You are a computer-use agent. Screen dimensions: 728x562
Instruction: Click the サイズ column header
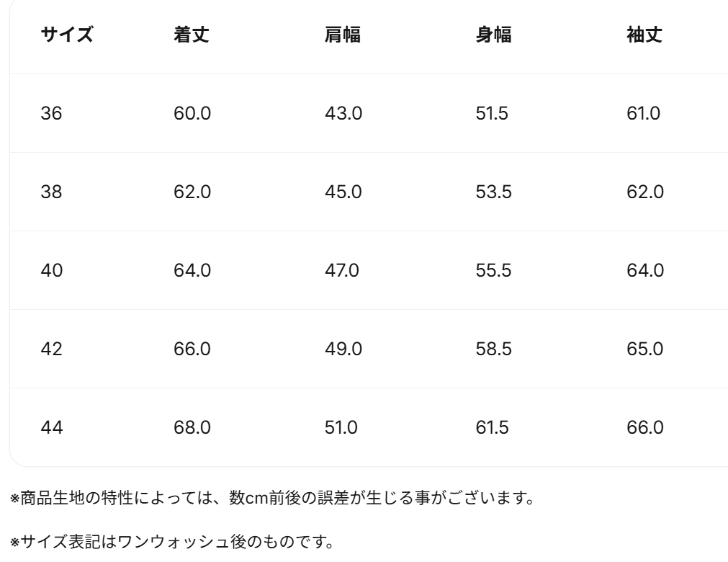pyautogui.click(x=66, y=35)
